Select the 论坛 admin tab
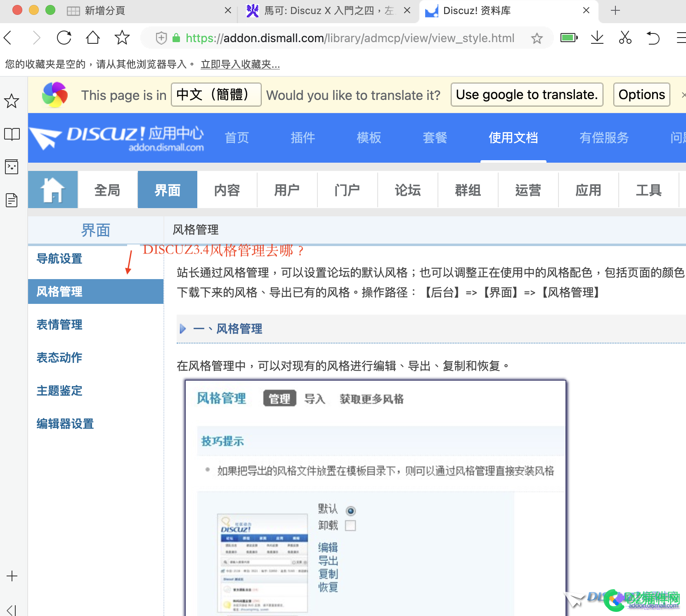Image resolution: width=686 pixels, height=616 pixels. tap(408, 190)
